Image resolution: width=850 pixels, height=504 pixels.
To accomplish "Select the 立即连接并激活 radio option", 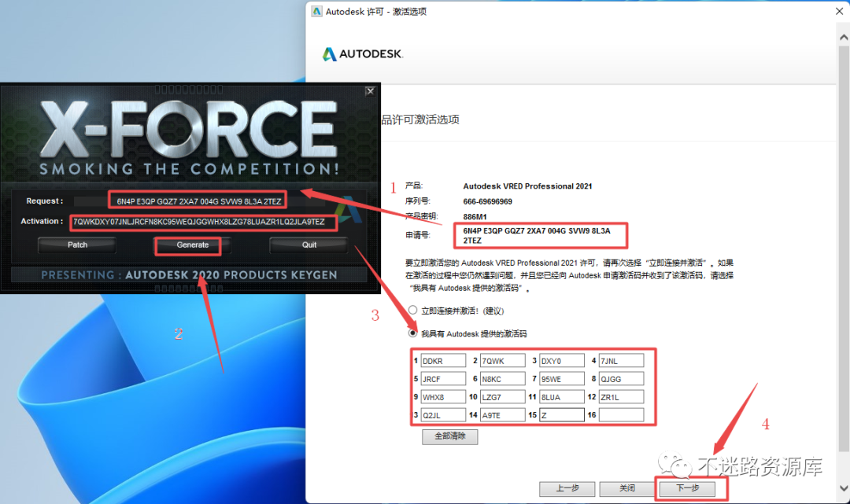I will tap(413, 311).
